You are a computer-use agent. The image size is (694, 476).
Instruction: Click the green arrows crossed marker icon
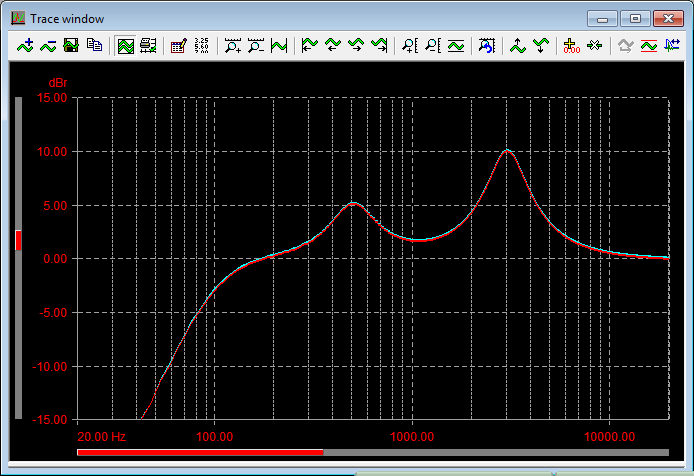(594, 45)
